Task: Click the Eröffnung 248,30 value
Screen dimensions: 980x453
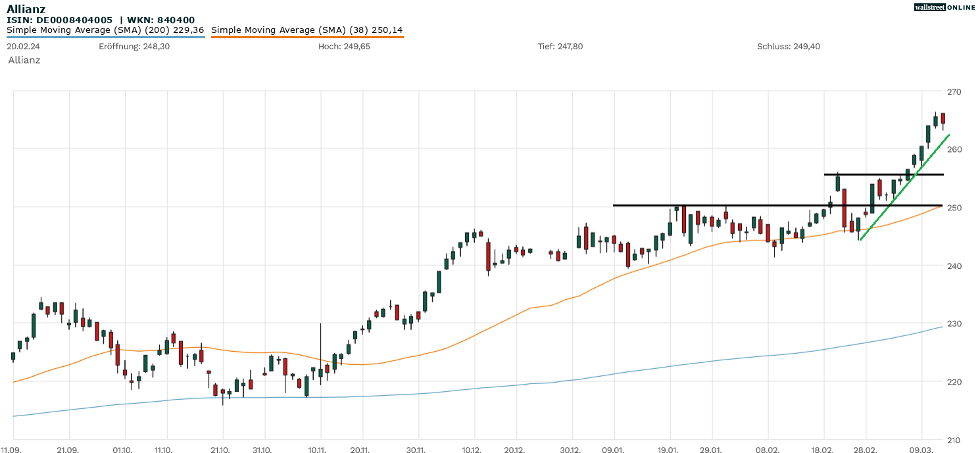Action: point(134,46)
